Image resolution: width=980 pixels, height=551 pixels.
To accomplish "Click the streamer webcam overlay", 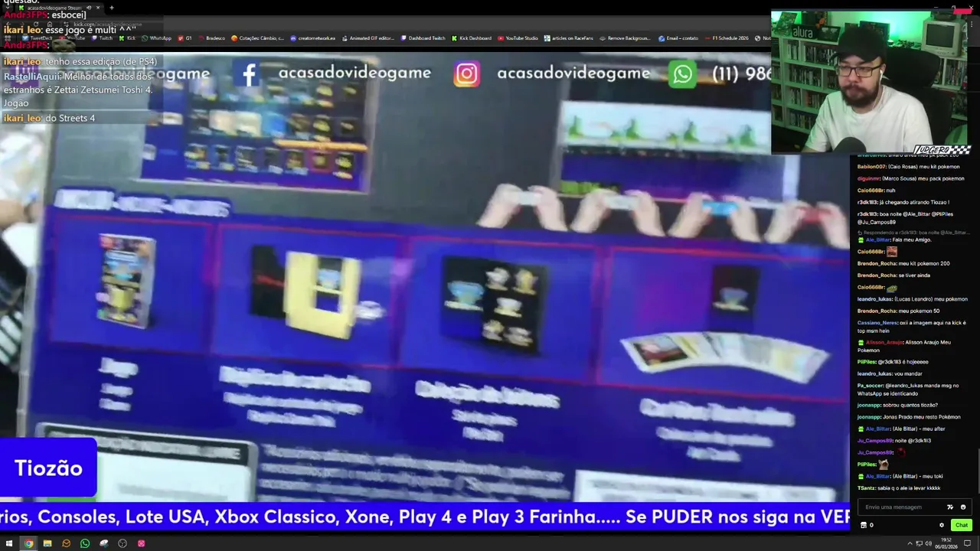I will pyautogui.click(x=871, y=81).
